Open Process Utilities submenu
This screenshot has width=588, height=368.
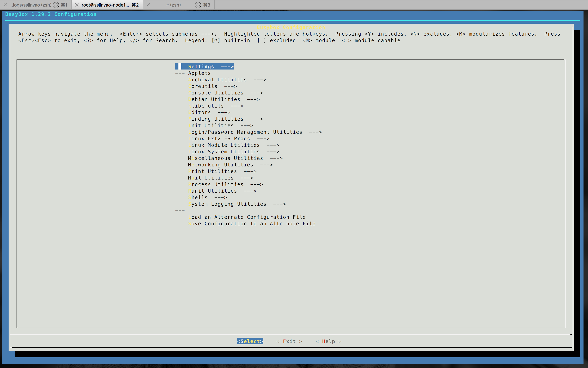point(225,184)
